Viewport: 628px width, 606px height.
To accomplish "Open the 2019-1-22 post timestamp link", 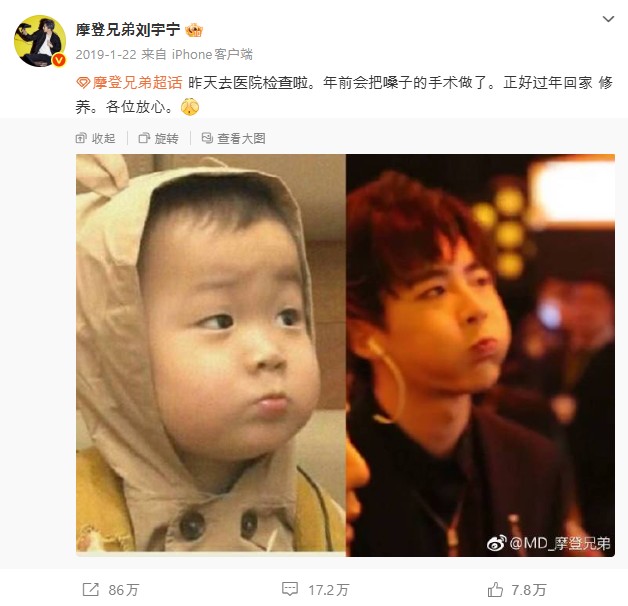I will [x=106, y=54].
